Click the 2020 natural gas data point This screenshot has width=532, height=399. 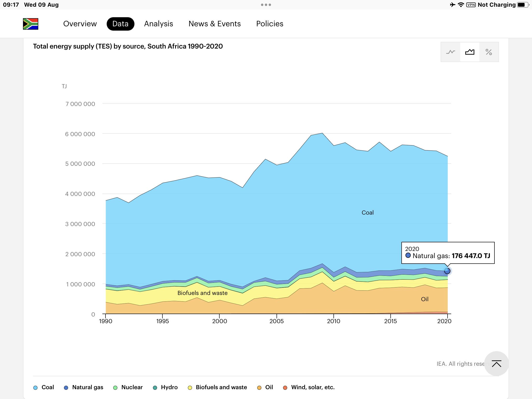447,271
